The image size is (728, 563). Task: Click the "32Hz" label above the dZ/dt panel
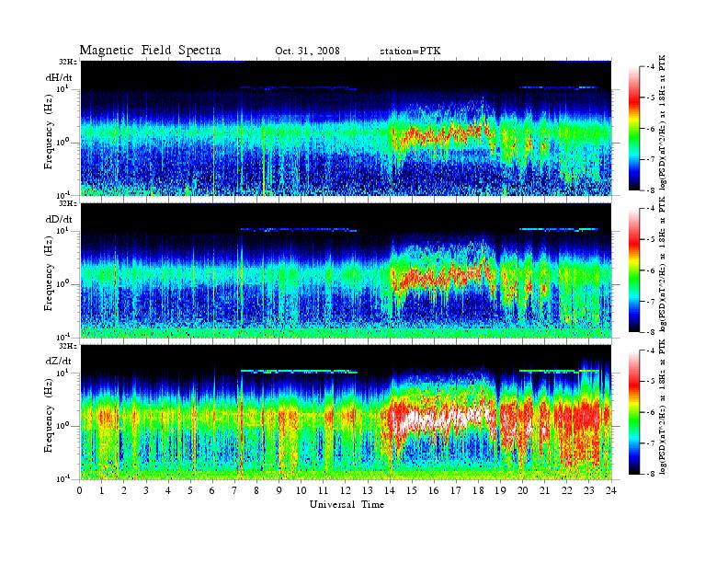click(x=68, y=346)
